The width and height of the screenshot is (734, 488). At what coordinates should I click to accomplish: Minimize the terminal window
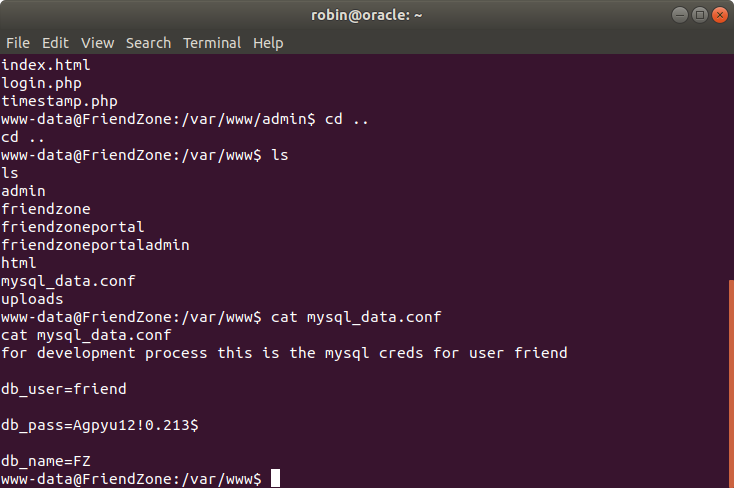point(680,15)
